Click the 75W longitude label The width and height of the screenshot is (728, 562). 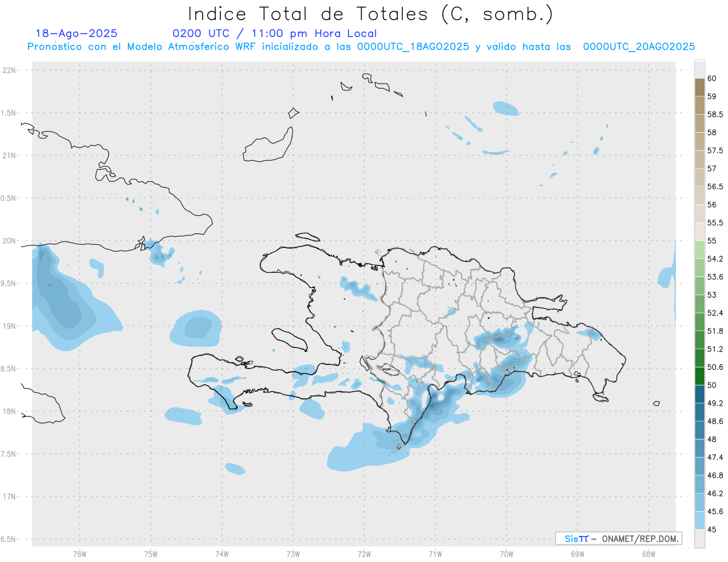[x=150, y=554]
